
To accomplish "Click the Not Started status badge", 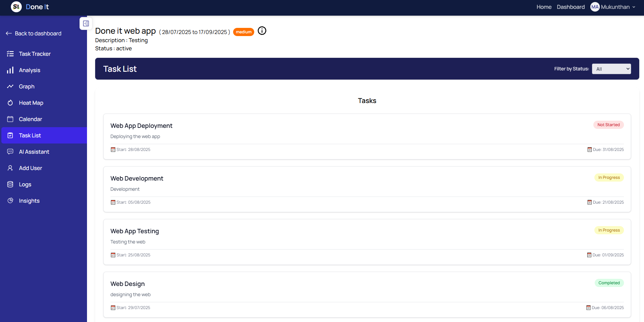I will (608, 125).
